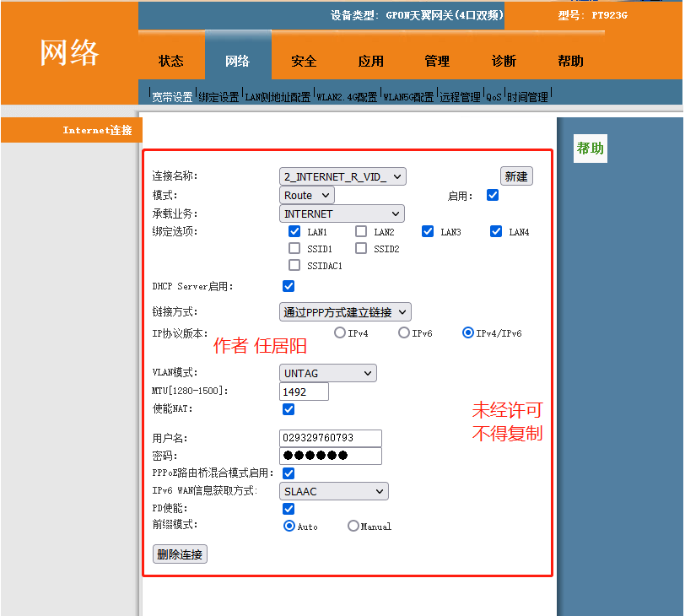Select the IPv6 protocol radio button
This screenshot has height=616, width=685.
click(x=404, y=333)
